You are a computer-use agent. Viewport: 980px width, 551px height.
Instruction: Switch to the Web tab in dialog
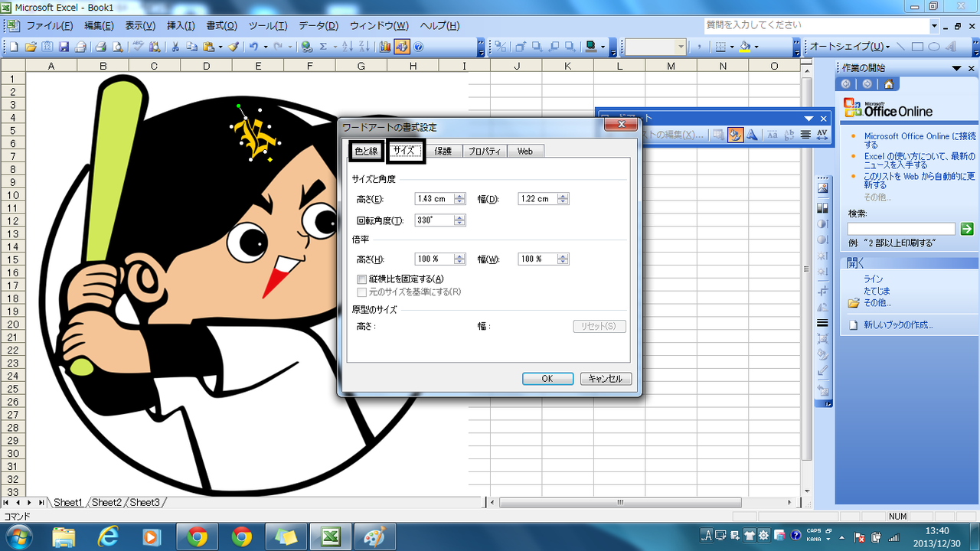[x=525, y=152]
